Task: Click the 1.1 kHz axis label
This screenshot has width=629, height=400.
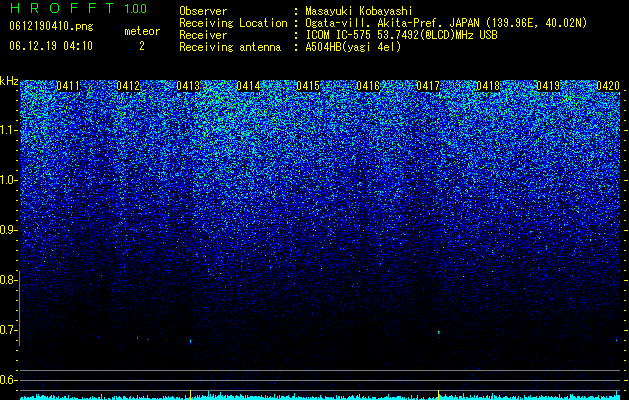Action: click(8, 130)
